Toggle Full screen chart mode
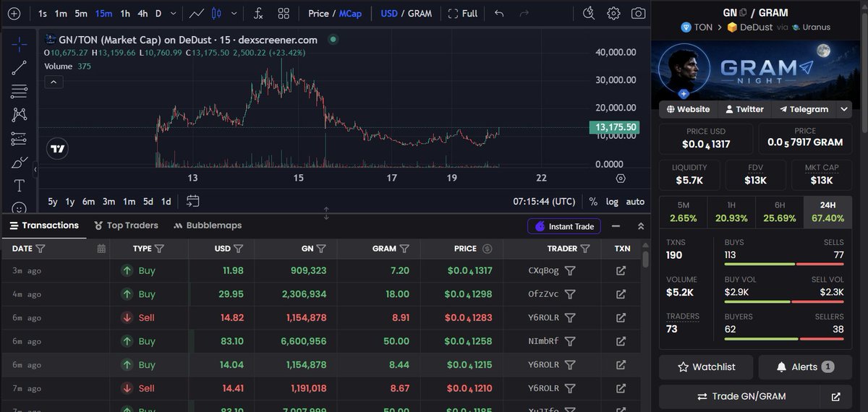 (x=463, y=13)
